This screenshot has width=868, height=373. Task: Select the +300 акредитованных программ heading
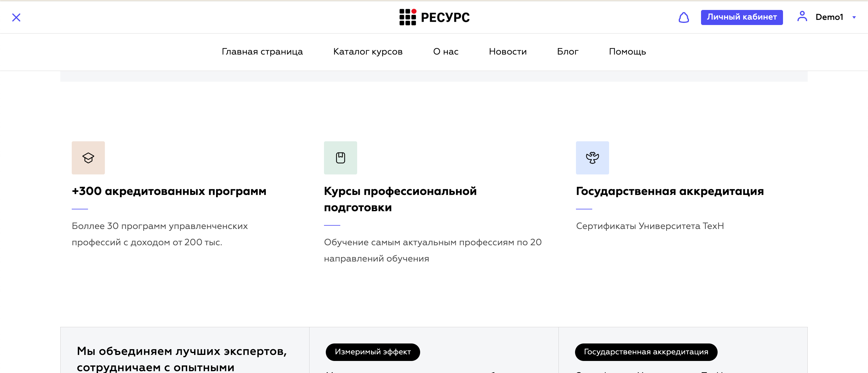[x=169, y=191]
